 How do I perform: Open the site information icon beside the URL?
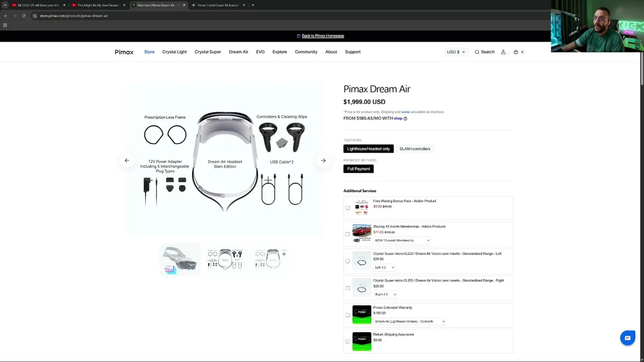coord(35,16)
